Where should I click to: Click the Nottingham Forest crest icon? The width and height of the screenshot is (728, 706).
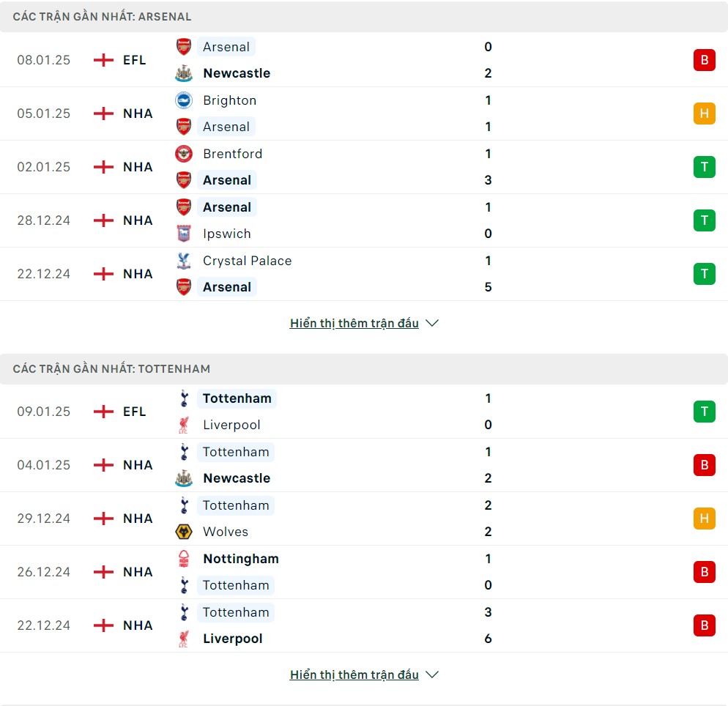tap(184, 559)
